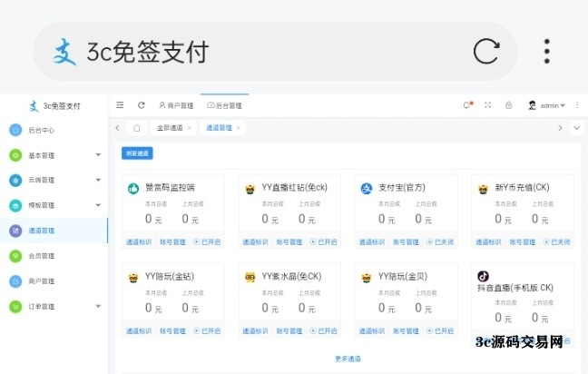Click the lock screen icon
Image resolution: width=588 pixels, height=374 pixels.
click(x=508, y=105)
